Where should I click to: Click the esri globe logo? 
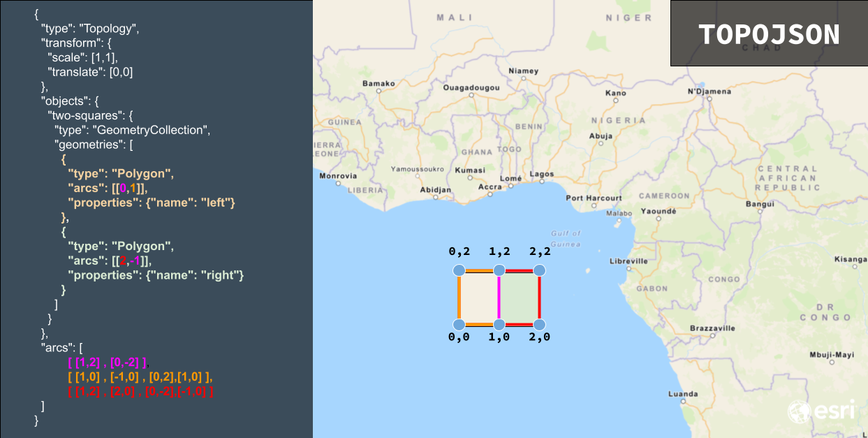[x=799, y=411]
